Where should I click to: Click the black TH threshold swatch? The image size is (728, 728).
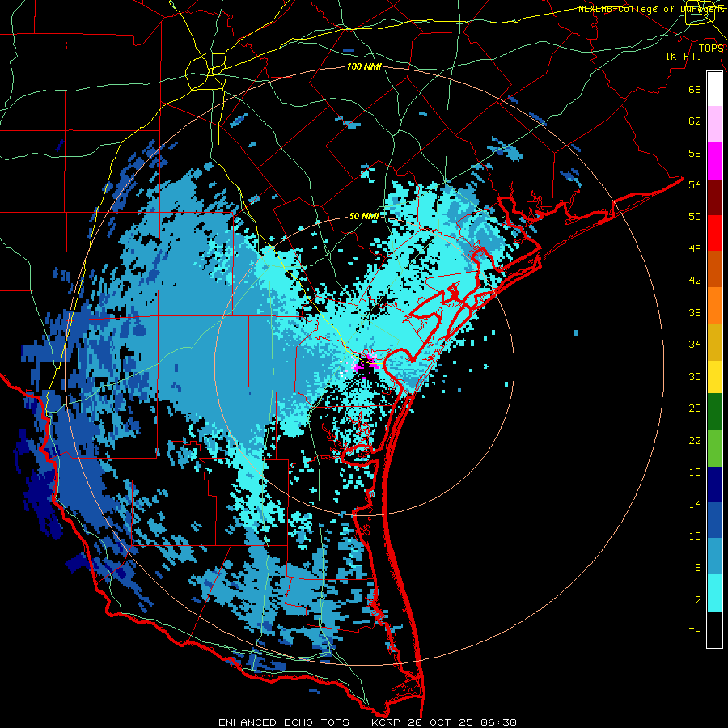[714, 629]
